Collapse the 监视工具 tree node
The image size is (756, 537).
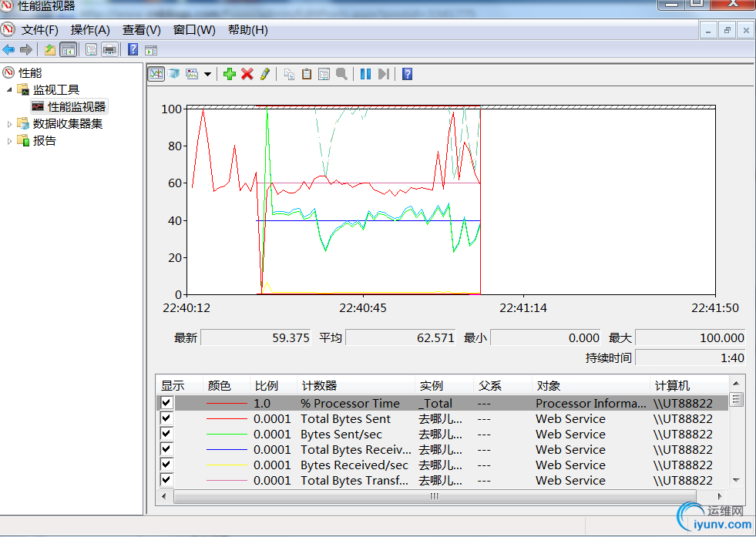9,89
